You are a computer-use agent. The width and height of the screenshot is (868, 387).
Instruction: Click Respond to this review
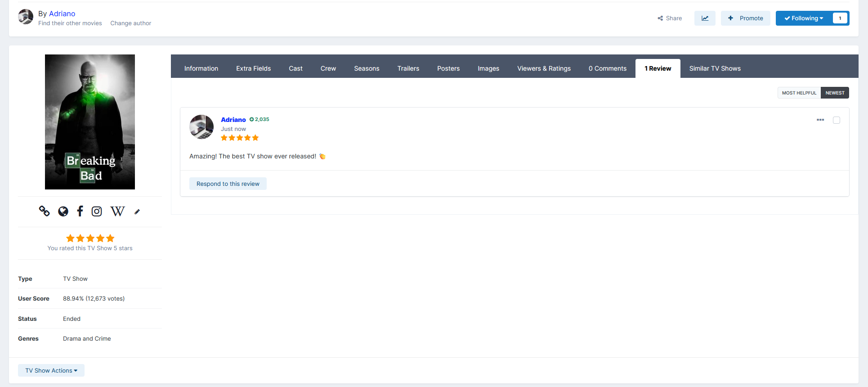(x=228, y=184)
